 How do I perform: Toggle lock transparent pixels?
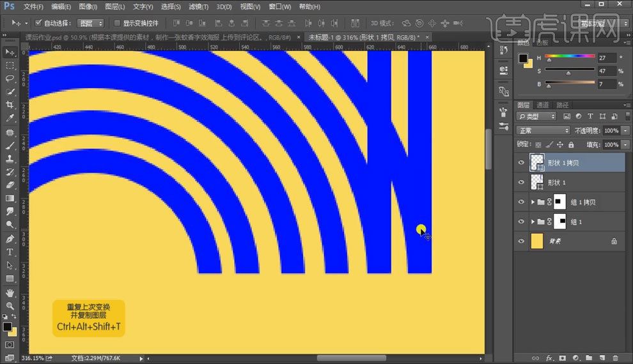tap(538, 145)
